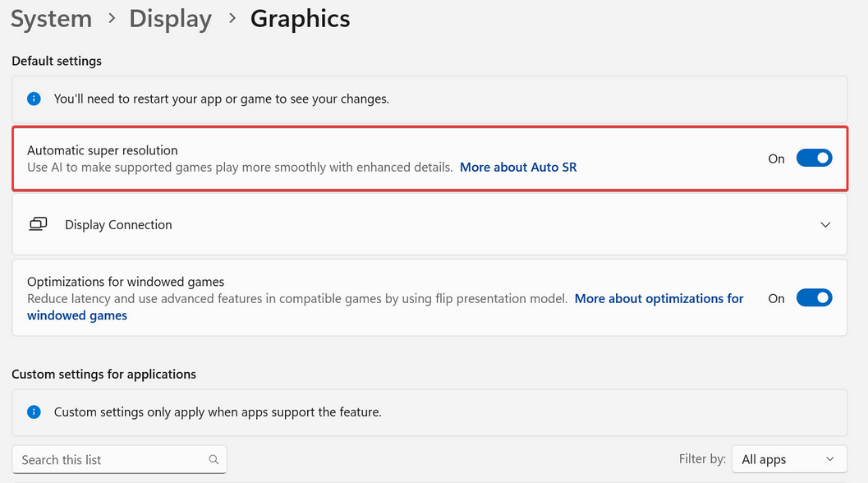Screen dimensions: 868x483
Task: Click the chevron between System and Display
Action: pos(111,19)
